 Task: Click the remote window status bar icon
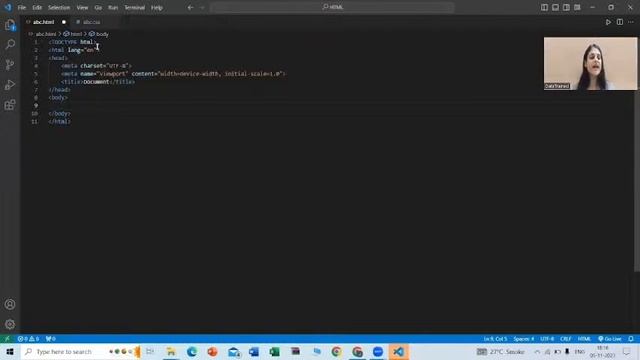point(7,339)
